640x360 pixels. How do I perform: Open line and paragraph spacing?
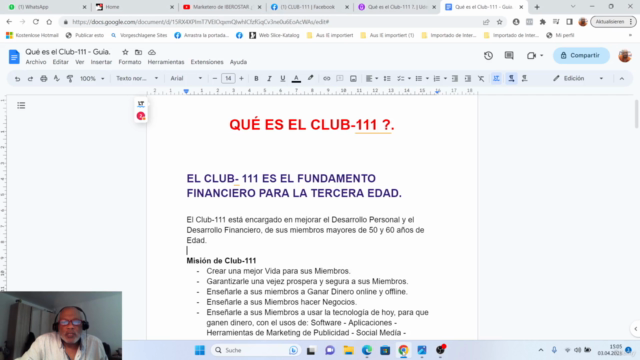[387, 78]
